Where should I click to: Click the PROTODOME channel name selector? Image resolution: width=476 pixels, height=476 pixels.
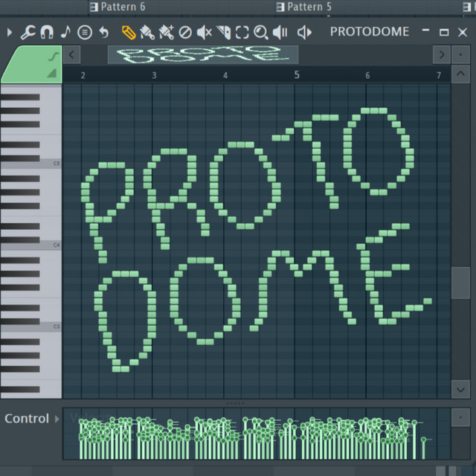(369, 32)
